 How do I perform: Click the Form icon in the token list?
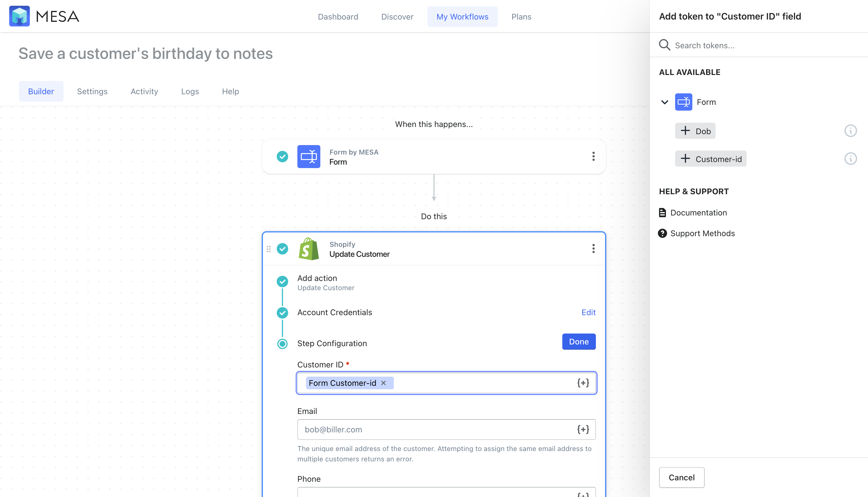click(683, 102)
